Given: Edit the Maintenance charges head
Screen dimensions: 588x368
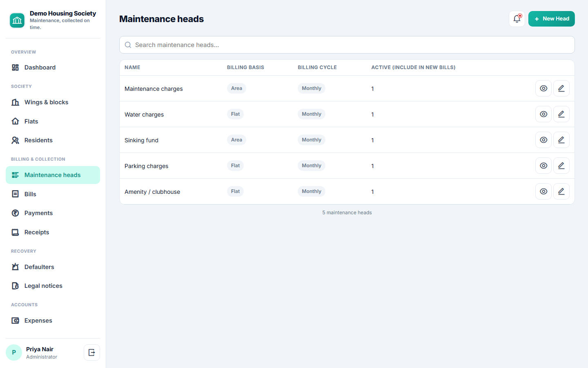Looking at the screenshot, I should click(x=561, y=88).
